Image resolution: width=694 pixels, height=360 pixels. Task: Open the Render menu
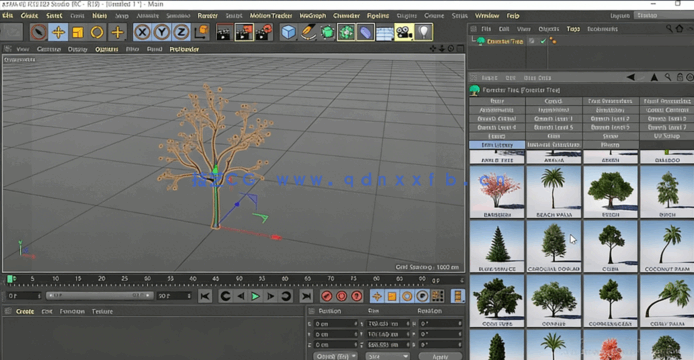click(x=208, y=15)
